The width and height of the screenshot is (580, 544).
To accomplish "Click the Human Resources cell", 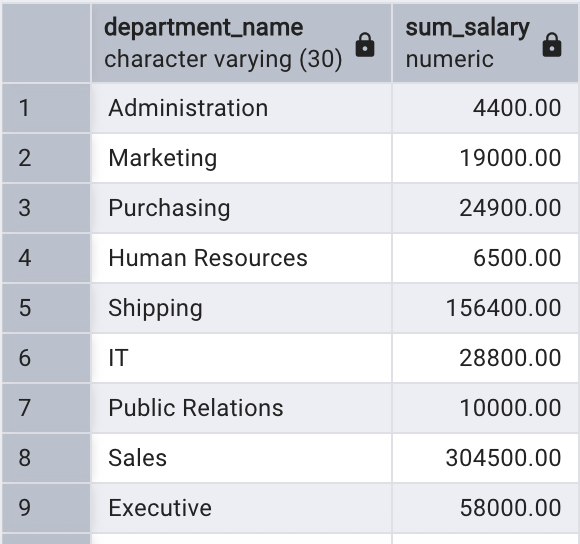I will (x=241, y=258).
